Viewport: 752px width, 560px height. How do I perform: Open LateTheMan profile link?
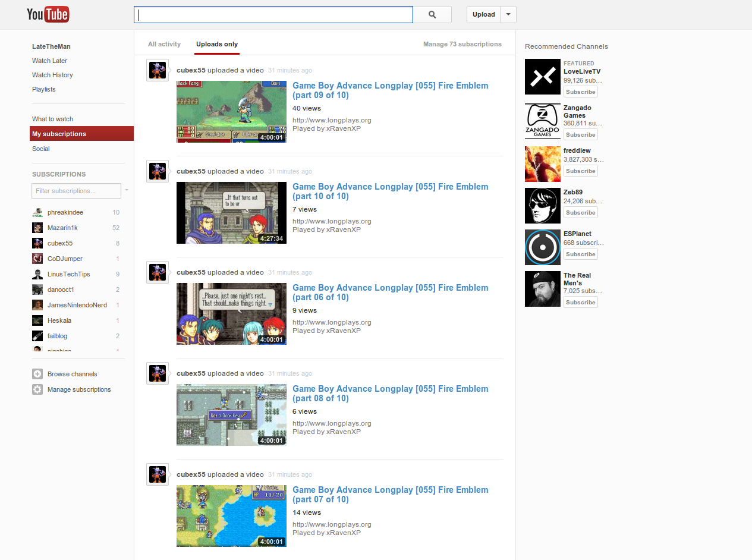(51, 46)
